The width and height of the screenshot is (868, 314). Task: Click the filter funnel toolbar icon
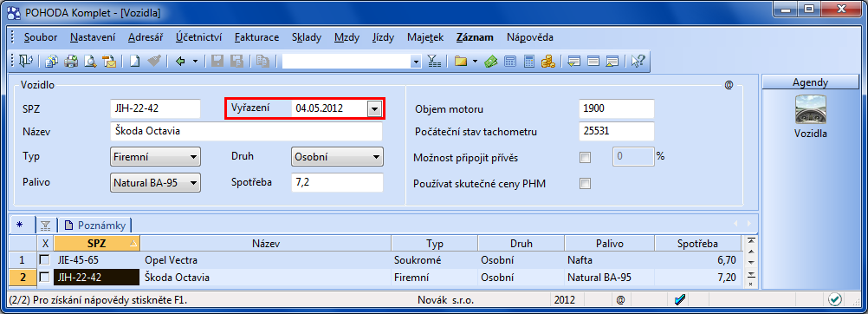click(435, 61)
